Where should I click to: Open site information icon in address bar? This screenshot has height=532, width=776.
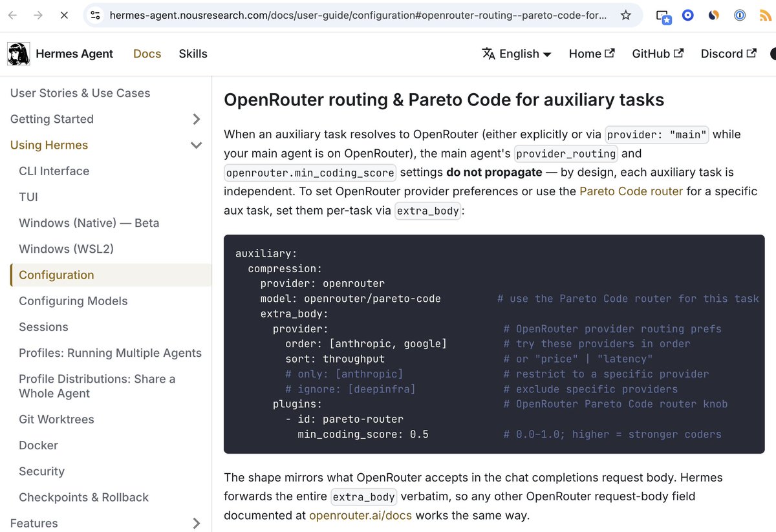point(96,15)
